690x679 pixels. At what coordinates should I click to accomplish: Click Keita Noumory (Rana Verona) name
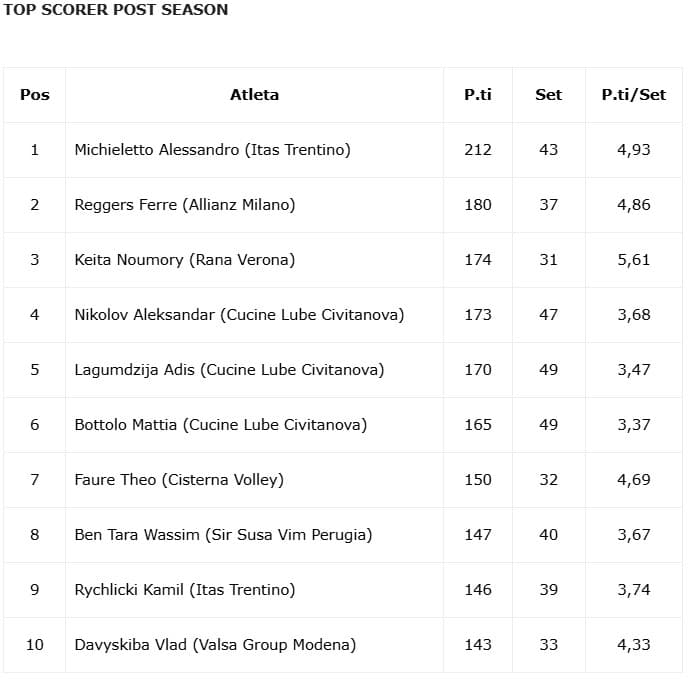pyautogui.click(x=185, y=260)
